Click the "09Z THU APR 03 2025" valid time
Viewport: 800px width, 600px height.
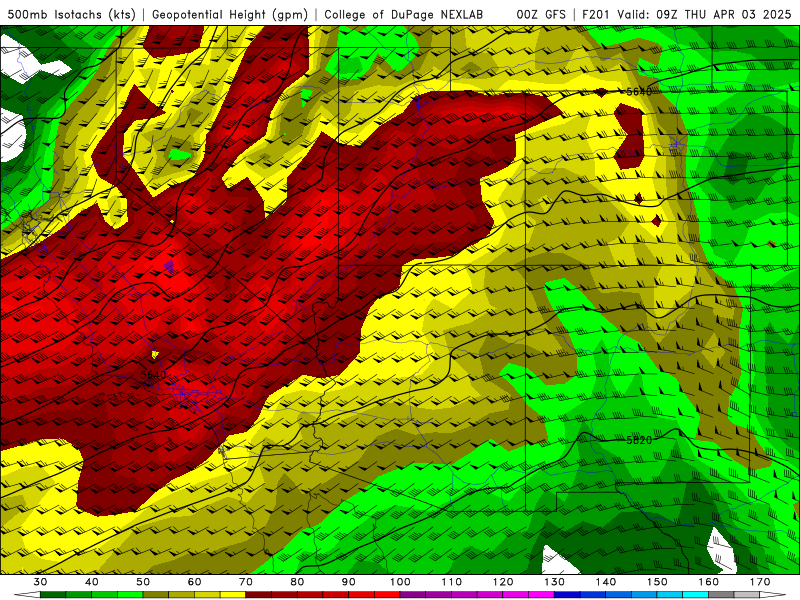point(724,15)
